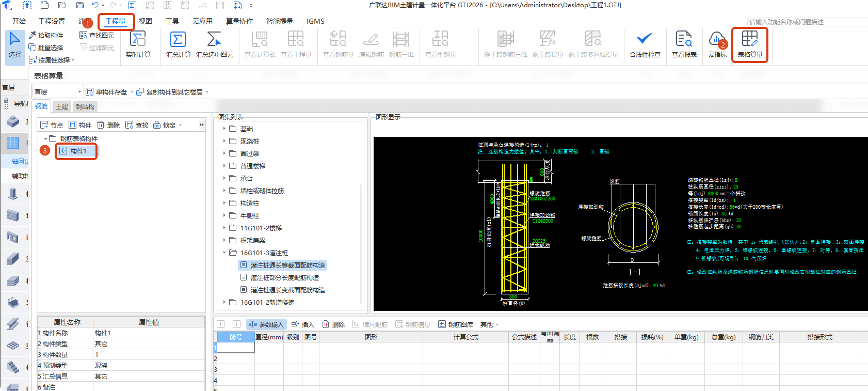Expand the 基础 folder in atlas list
This screenshot has width=868, height=391.
224,129
